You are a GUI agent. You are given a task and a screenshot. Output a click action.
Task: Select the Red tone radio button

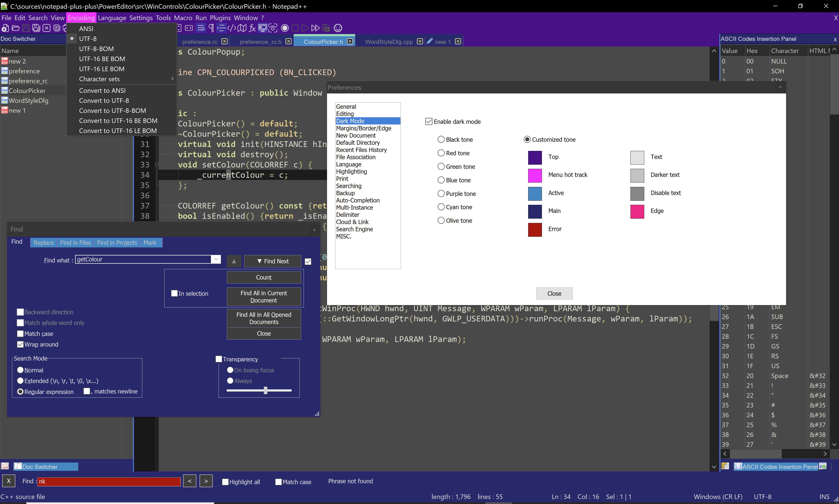[441, 153]
